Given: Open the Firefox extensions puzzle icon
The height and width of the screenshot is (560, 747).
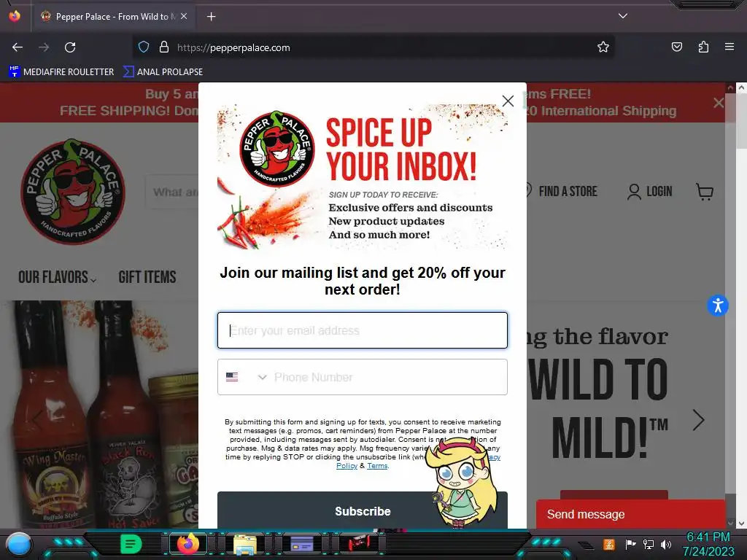Looking at the screenshot, I should point(703,47).
